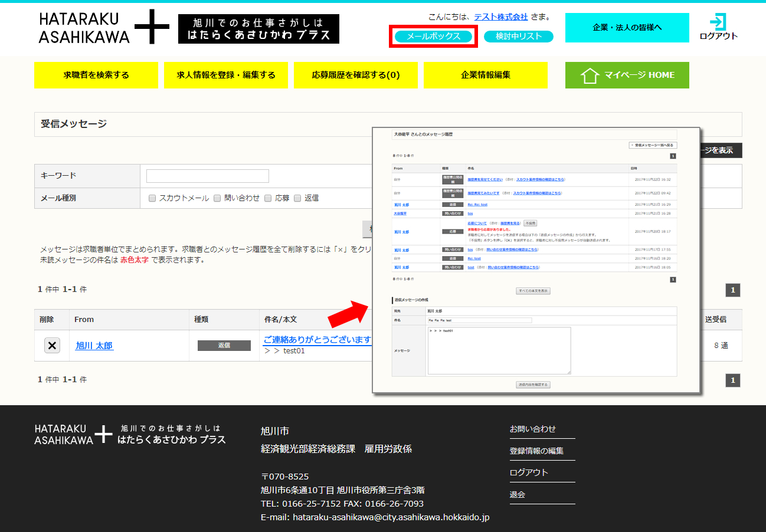
Task: Click the 受信メッセージ heading
Action: [x=74, y=124]
